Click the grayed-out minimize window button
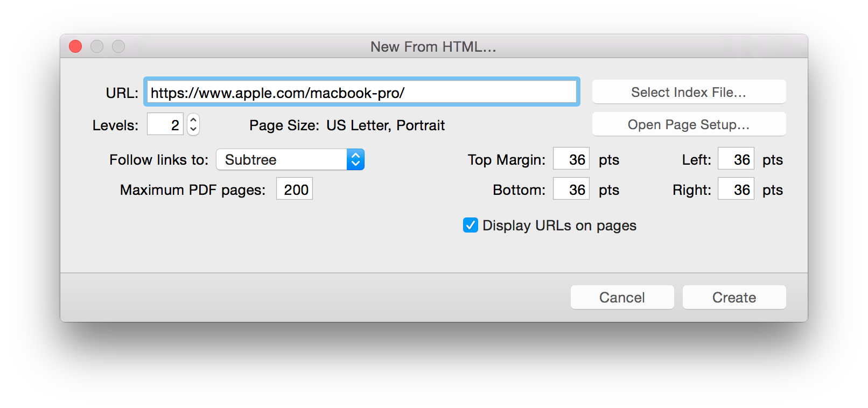The width and height of the screenshot is (868, 408). click(97, 47)
